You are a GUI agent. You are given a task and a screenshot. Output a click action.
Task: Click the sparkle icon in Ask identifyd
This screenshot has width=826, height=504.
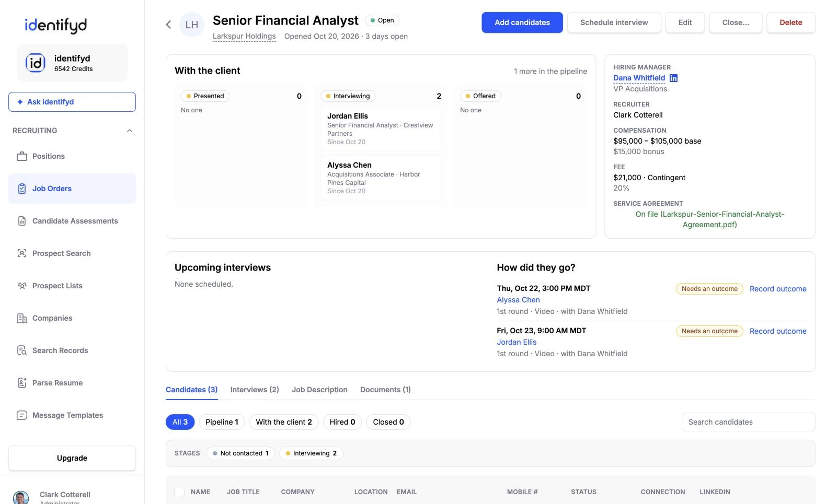click(x=20, y=102)
